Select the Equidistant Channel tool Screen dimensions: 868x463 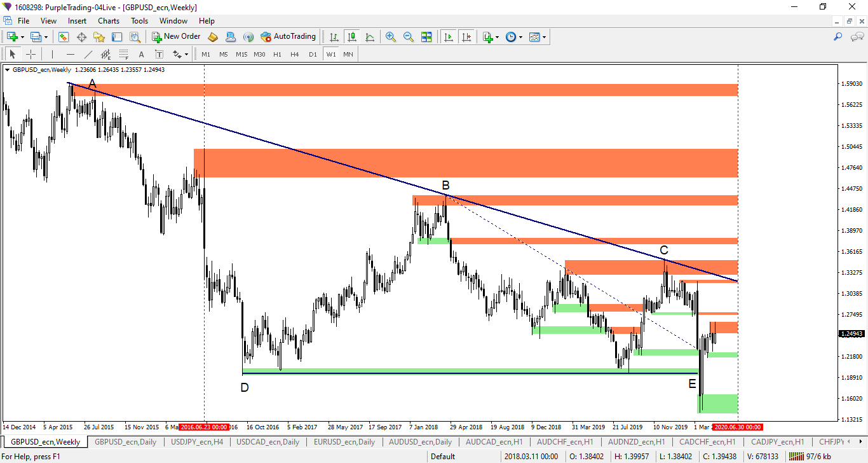(x=105, y=54)
